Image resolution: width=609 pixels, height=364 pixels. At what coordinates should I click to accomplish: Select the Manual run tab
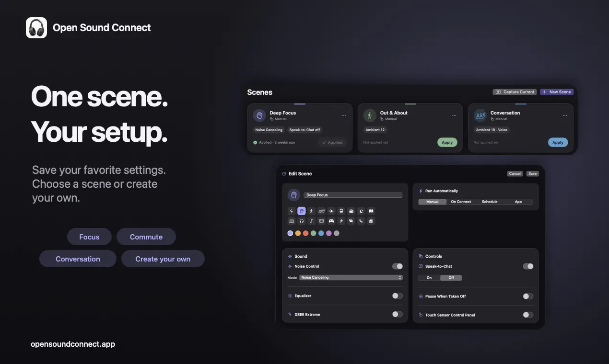[x=433, y=202]
